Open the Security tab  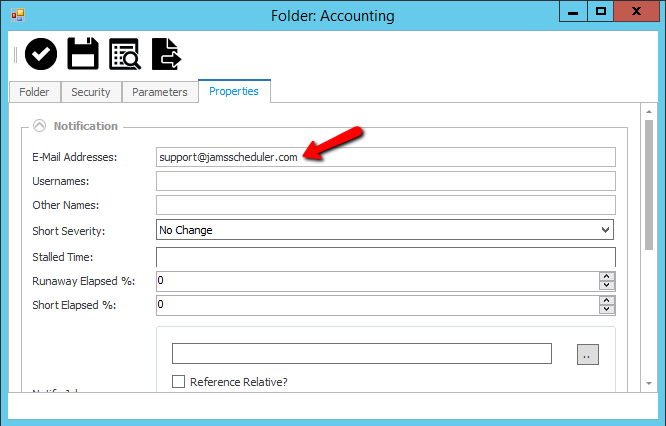[91, 92]
